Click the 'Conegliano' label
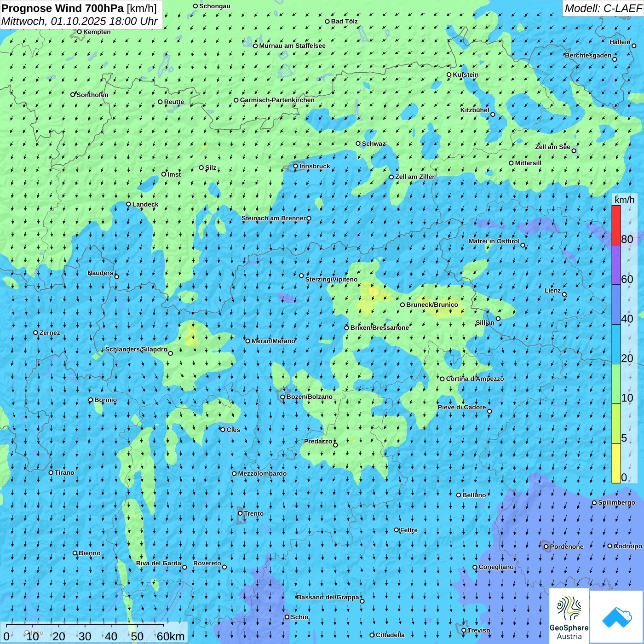644x644 pixels. click(496, 567)
